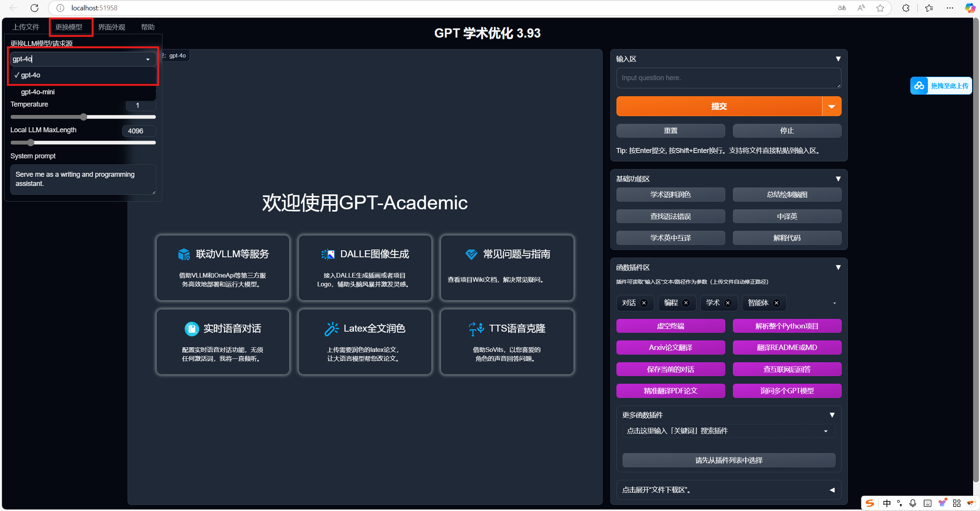Open the browser extensions puzzle icon
980x511 pixels.
[906, 8]
